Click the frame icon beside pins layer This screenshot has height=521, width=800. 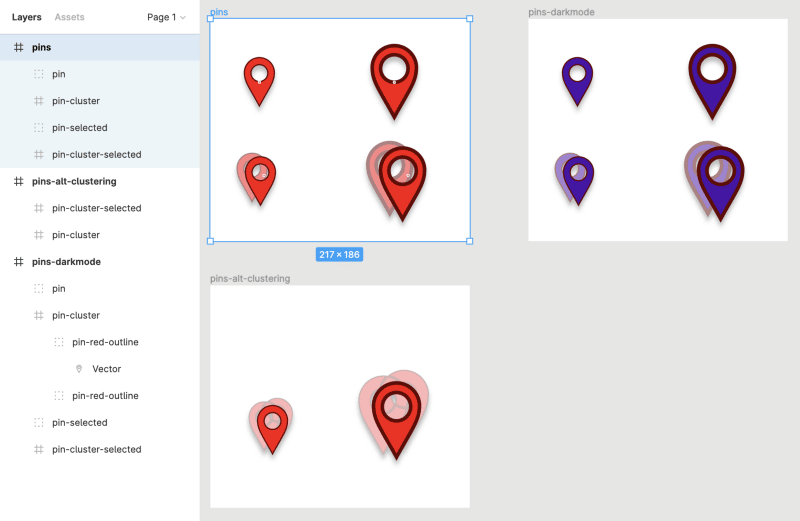(x=18, y=47)
